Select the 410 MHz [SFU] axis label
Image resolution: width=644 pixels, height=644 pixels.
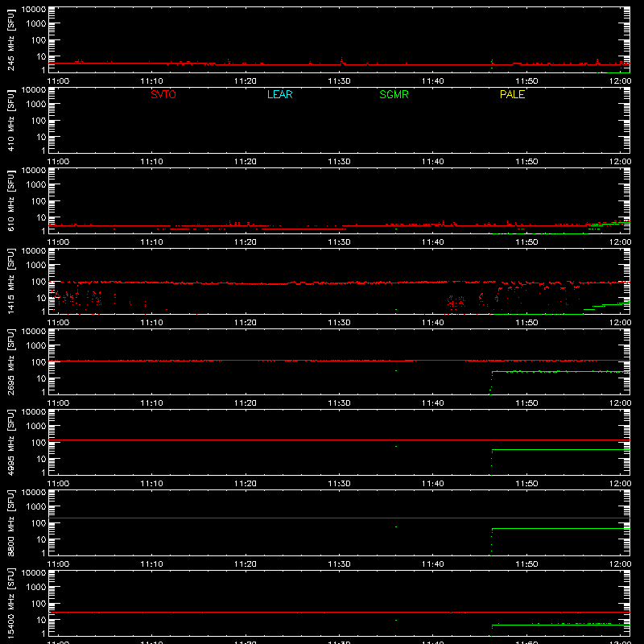(x=11, y=121)
